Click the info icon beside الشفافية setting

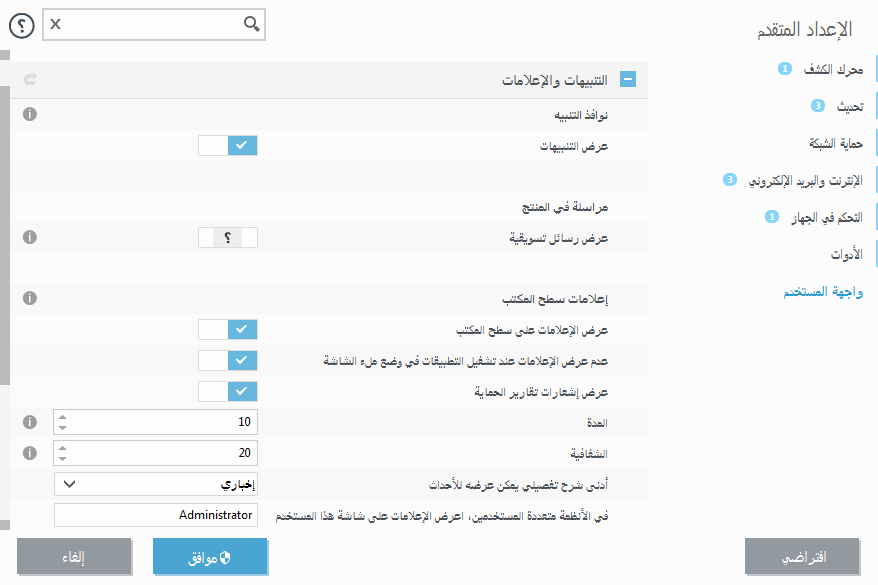click(29, 452)
